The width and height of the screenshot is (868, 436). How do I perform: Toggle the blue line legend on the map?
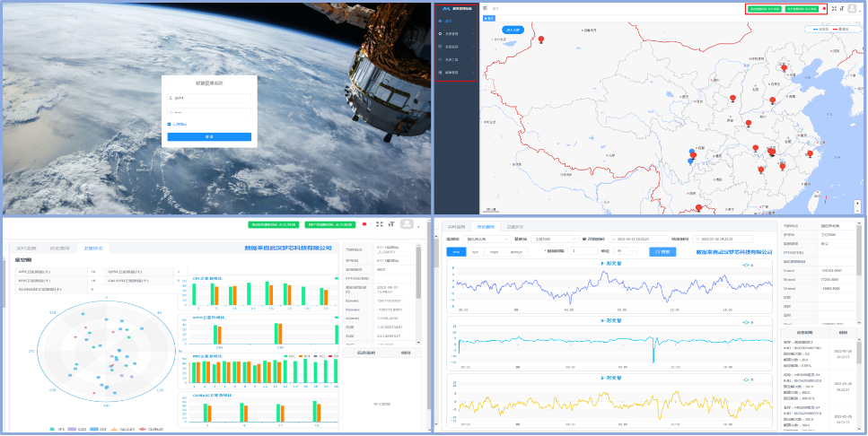click(821, 29)
